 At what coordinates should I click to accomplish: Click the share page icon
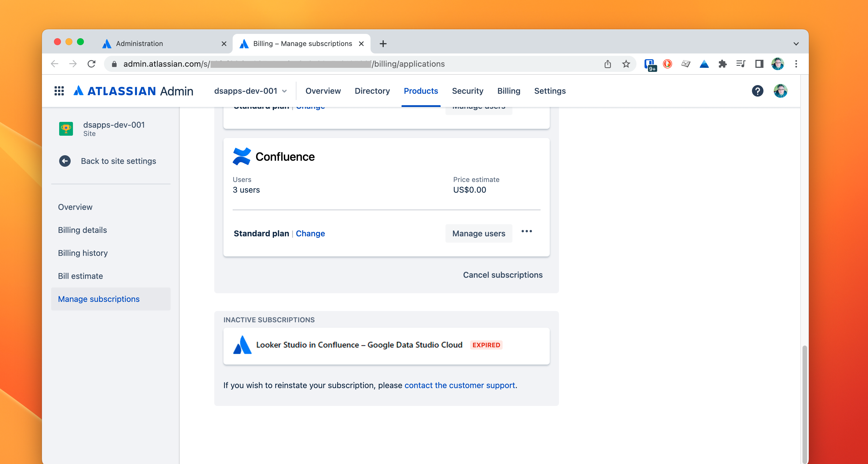point(607,64)
